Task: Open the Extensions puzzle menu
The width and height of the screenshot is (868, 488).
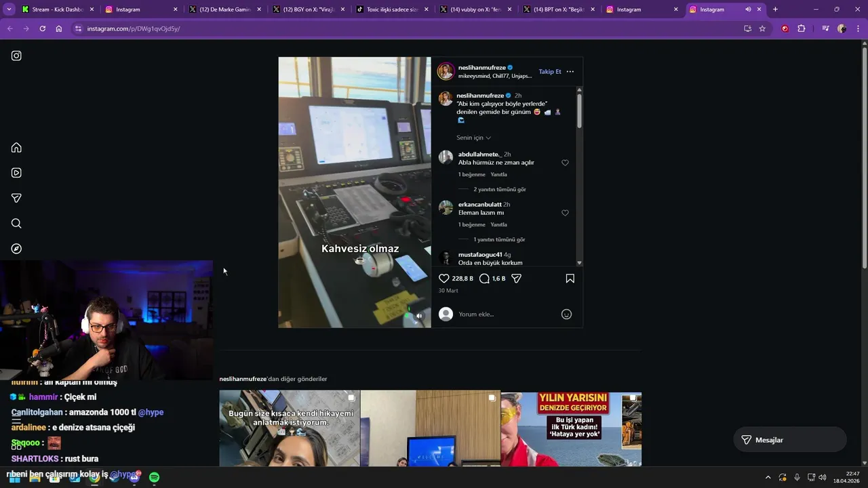Action: [x=801, y=28]
